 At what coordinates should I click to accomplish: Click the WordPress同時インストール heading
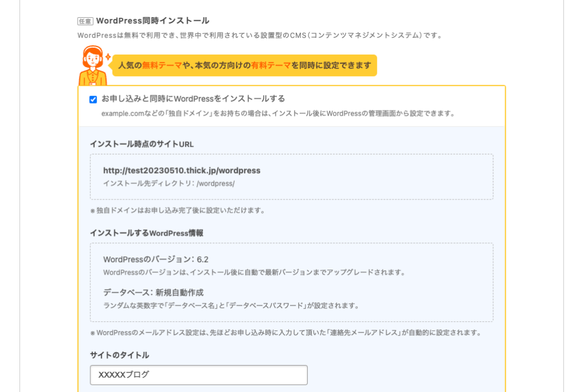pos(153,21)
